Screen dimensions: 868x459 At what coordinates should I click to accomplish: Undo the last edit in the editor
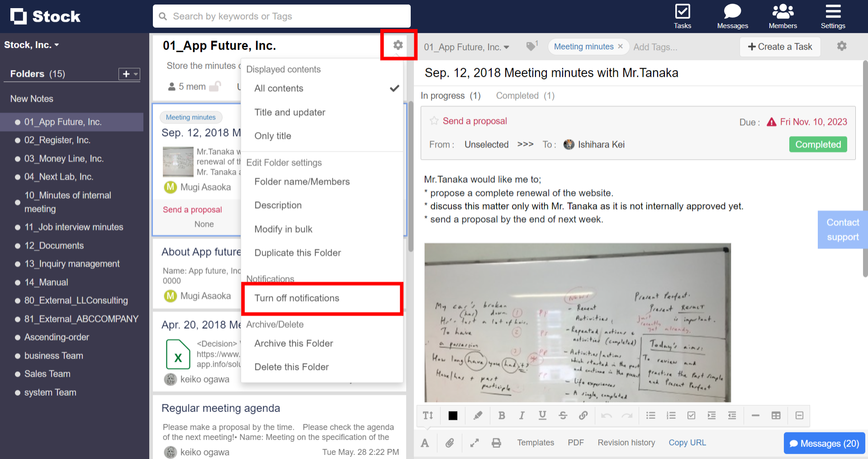(x=606, y=415)
